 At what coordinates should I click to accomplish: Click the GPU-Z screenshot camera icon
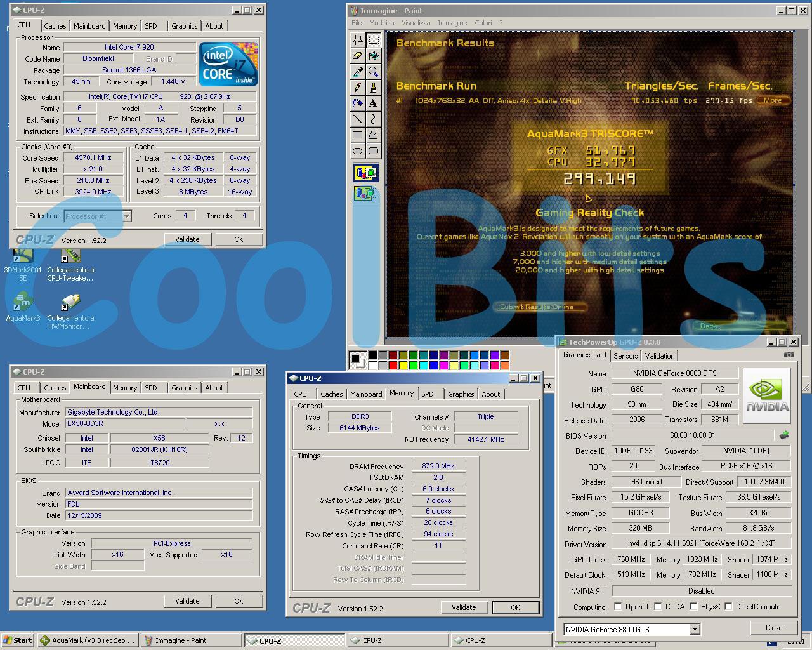click(789, 355)
